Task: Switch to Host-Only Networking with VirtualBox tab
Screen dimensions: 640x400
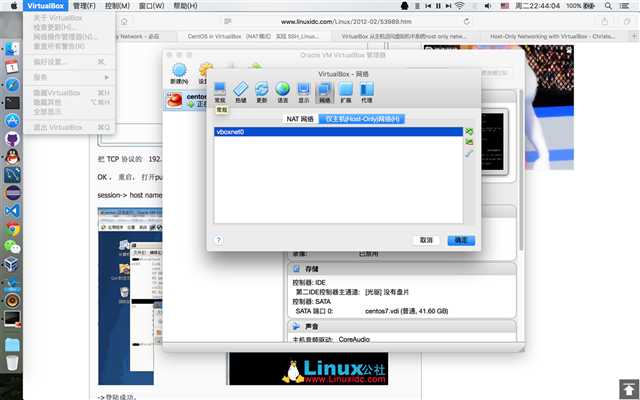Action: [x=553, y=36]
